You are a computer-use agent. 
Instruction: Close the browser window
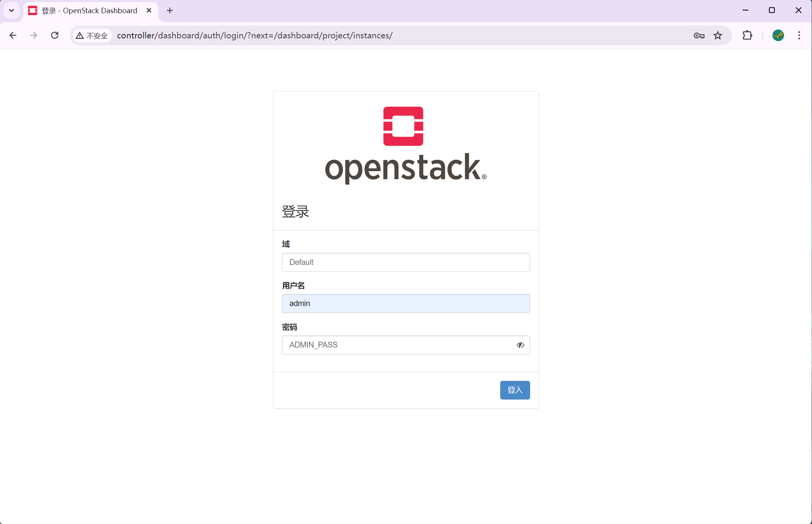798,10
